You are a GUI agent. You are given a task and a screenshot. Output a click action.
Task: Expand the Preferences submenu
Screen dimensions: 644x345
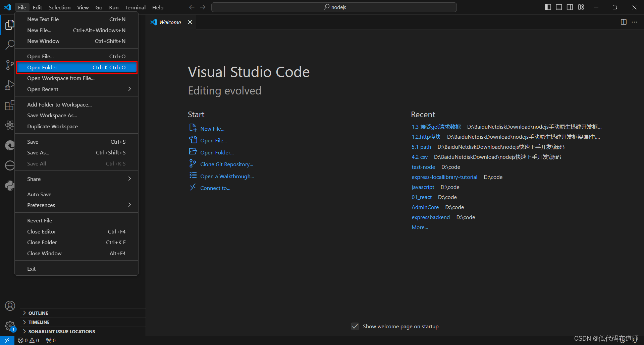(x=76, y=205)
